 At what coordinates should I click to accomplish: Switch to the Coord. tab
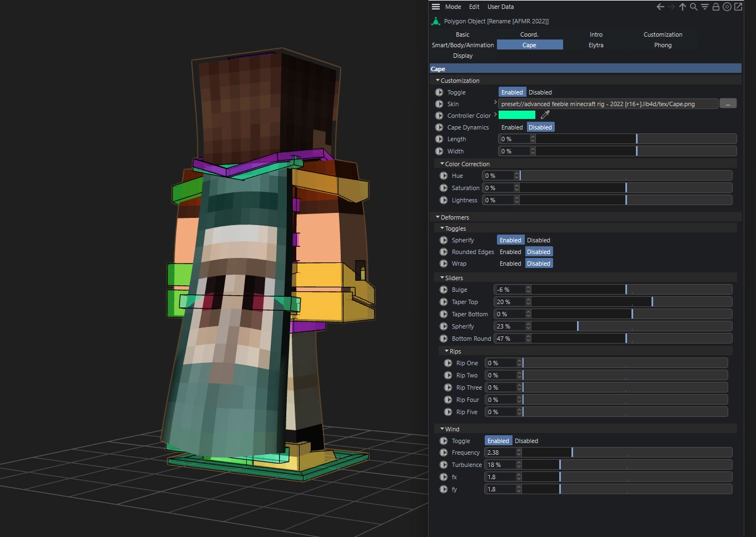coord(529,34)
